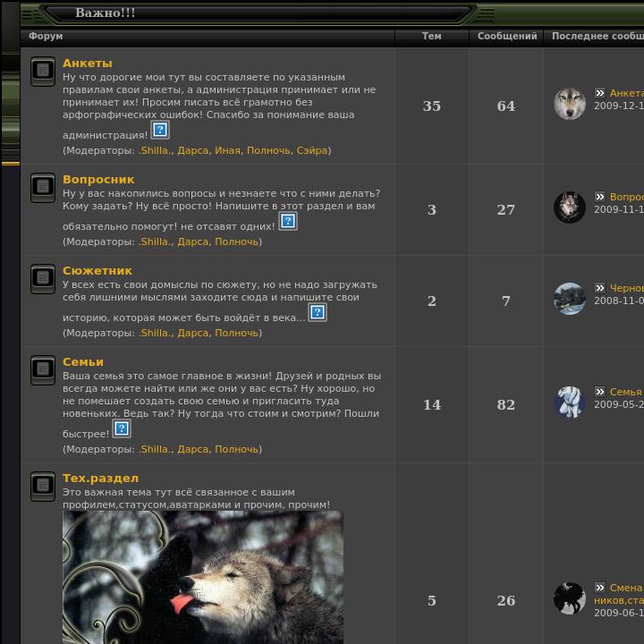Viewport: 644px width, 644px height.
Task: Open moderator Полночь in Вопросник row
Action: [236, 241]
